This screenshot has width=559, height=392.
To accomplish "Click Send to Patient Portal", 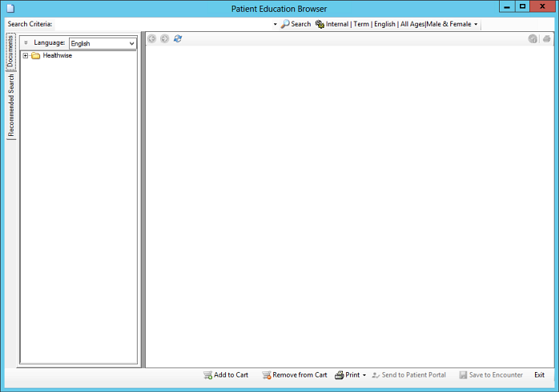I will (x=408, y=375).
